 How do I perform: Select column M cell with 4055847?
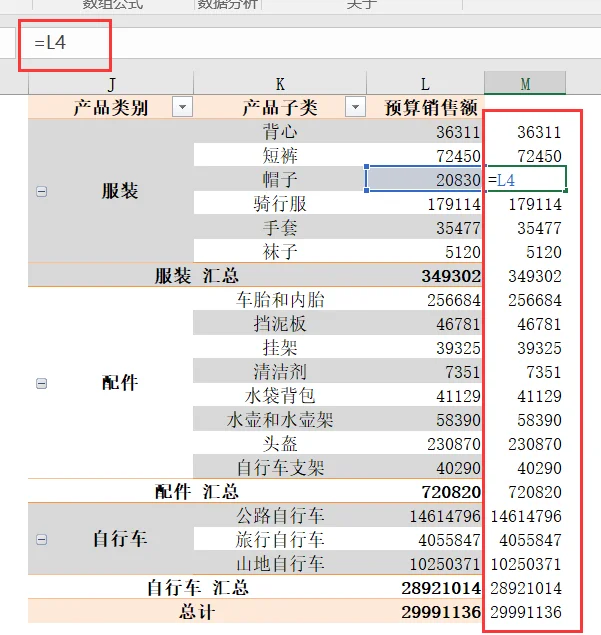(525, 539)
